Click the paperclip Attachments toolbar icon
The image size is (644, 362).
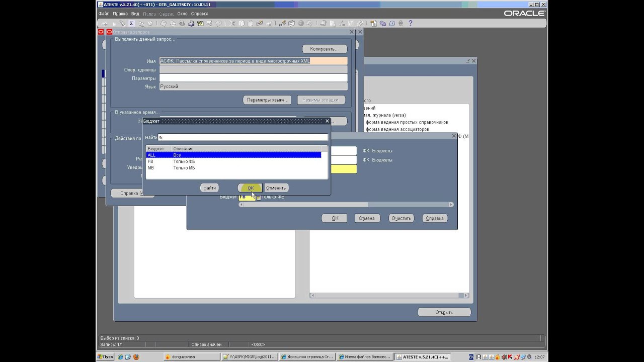point(359,23)
